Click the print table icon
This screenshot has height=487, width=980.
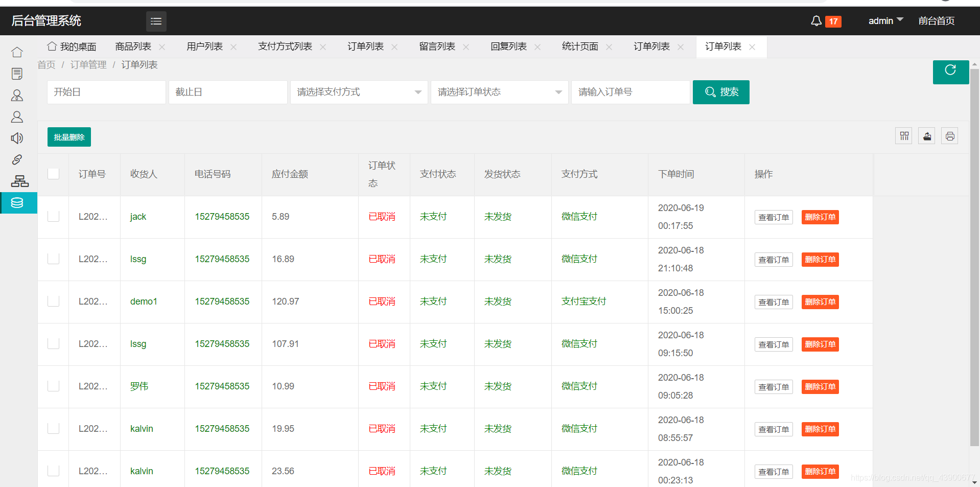click(x=950, y=136)
